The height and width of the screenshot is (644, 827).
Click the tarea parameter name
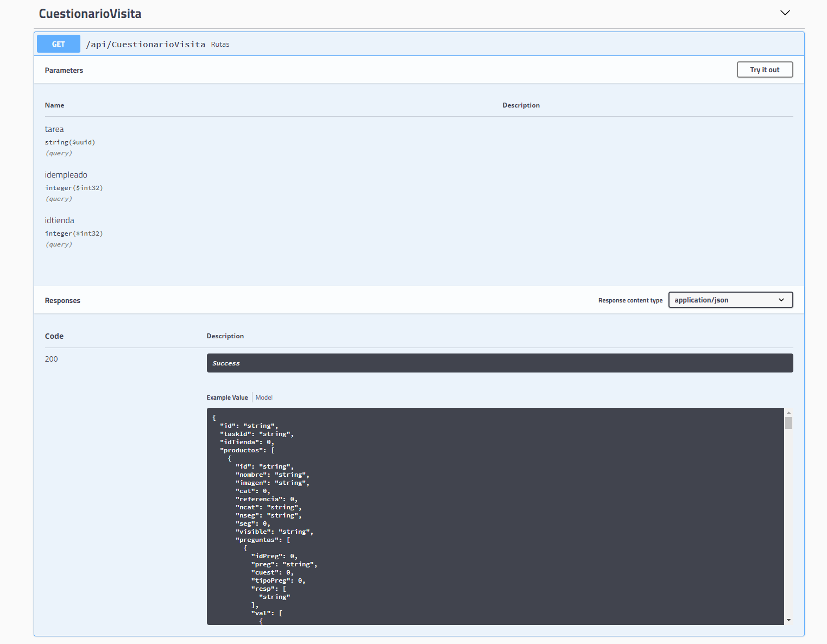point(54,129)
